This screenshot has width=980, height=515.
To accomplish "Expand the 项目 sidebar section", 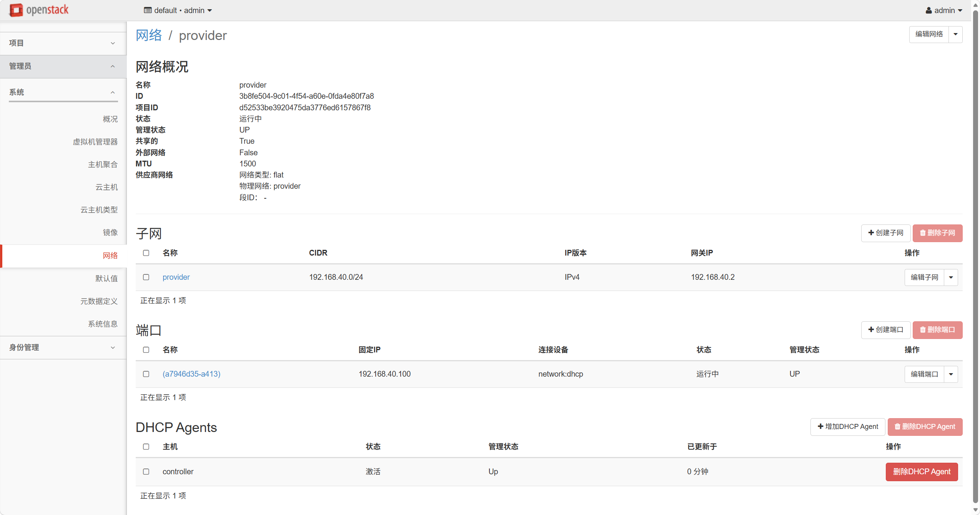I will [x=63, y=43].
